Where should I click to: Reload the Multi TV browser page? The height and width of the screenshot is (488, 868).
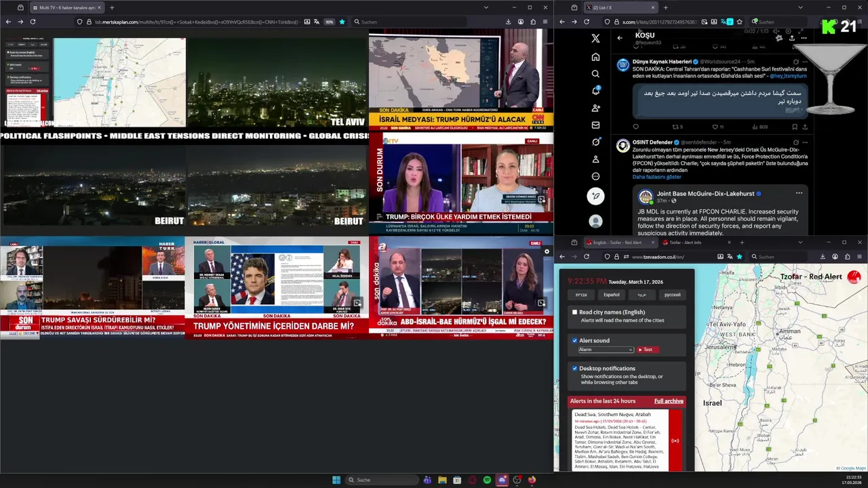pyautogui.click(x=33, y=22)
